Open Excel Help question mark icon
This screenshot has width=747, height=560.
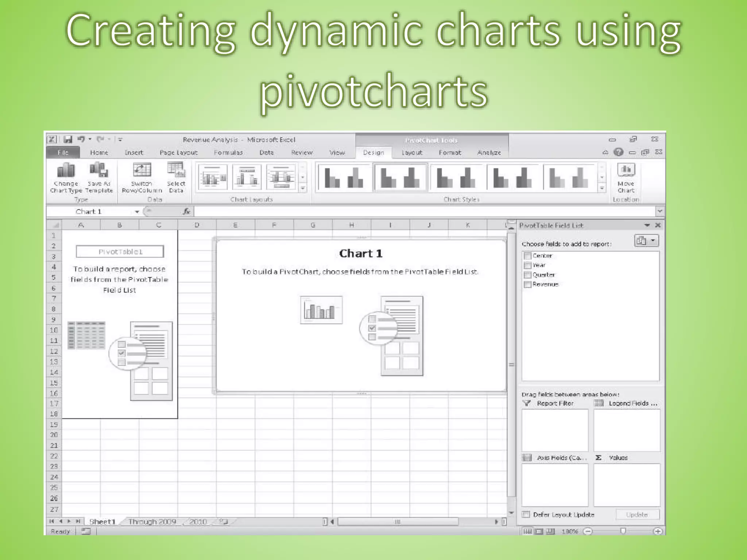(618, 152)
